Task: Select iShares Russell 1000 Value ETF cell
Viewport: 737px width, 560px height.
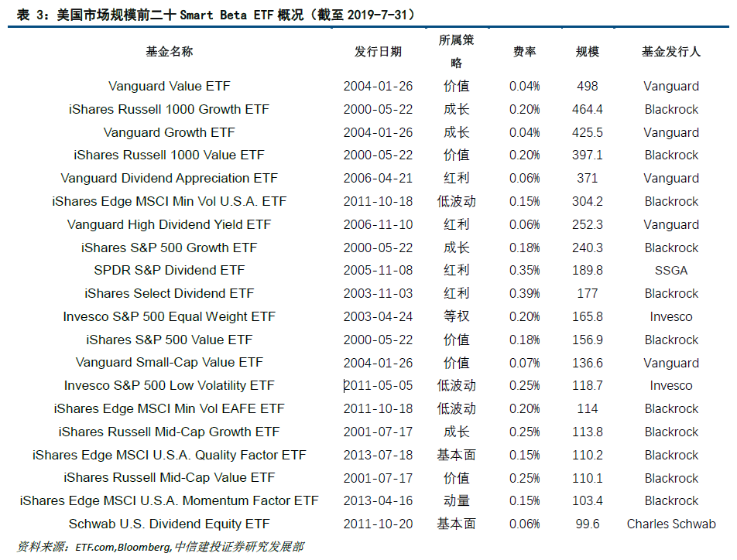Action: point(170,155)
